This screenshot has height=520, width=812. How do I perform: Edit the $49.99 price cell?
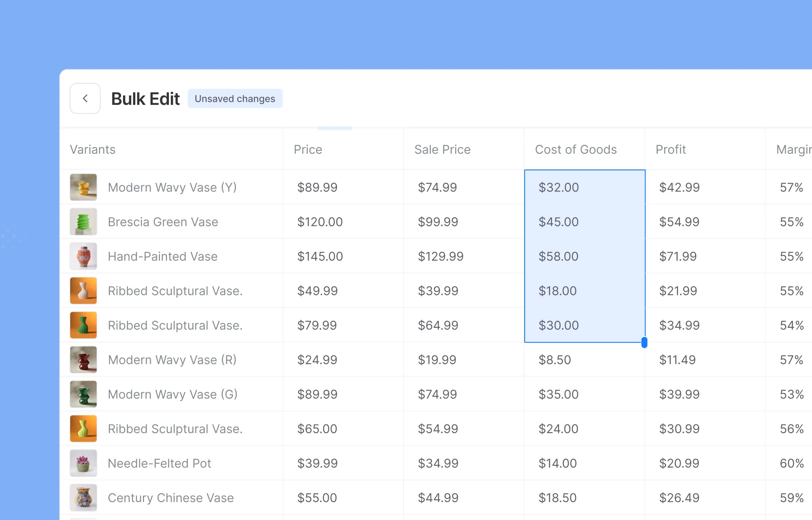point(343,291)
